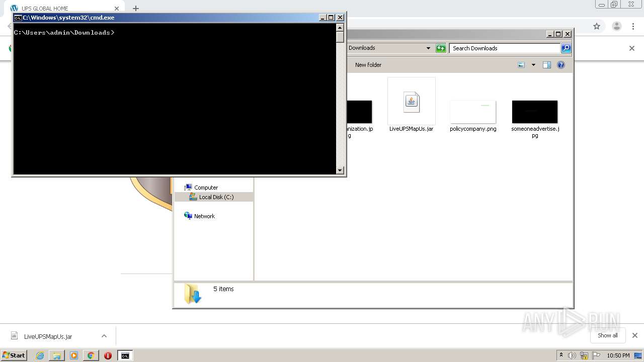Click the Action Center flag icon
This screenshot has height=362, width=644.
[x=596, y=355]
